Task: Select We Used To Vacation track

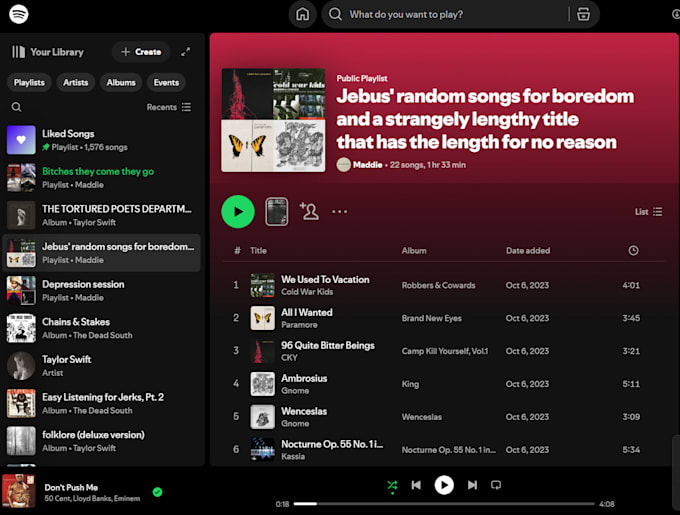Action: click(x=444, y=285)
